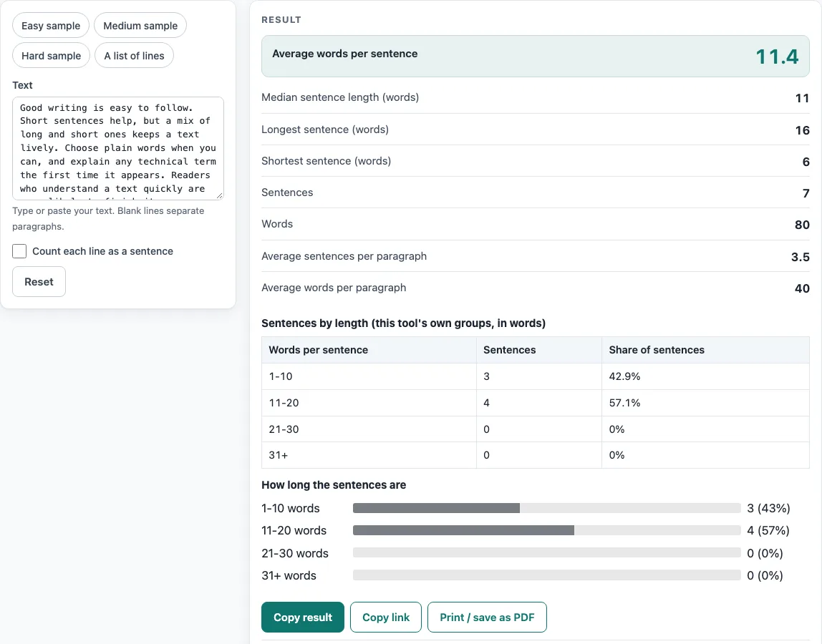Load the Easy sample text
This screenshot has width=822, height=644.
click(x=51, y=26)
